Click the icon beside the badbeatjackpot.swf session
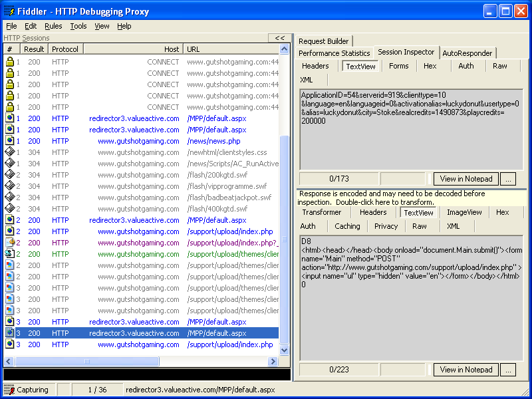 (x=10, y=198)
